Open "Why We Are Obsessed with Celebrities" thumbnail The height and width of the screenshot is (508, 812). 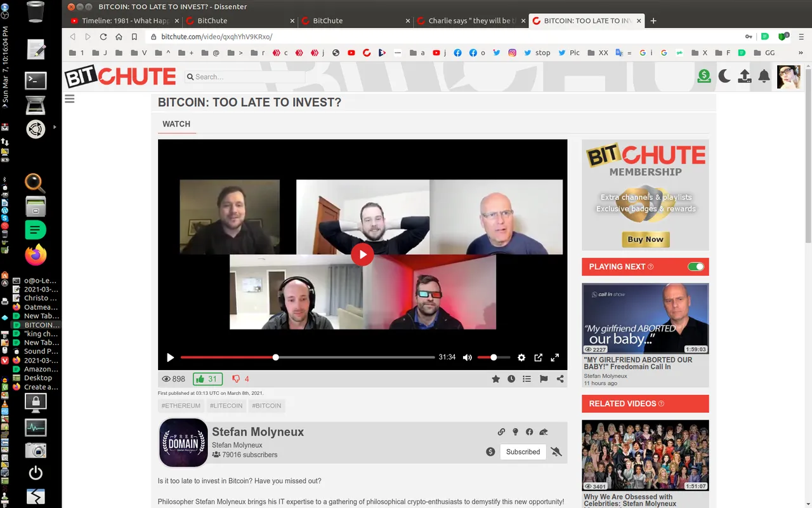pos(645,456)
